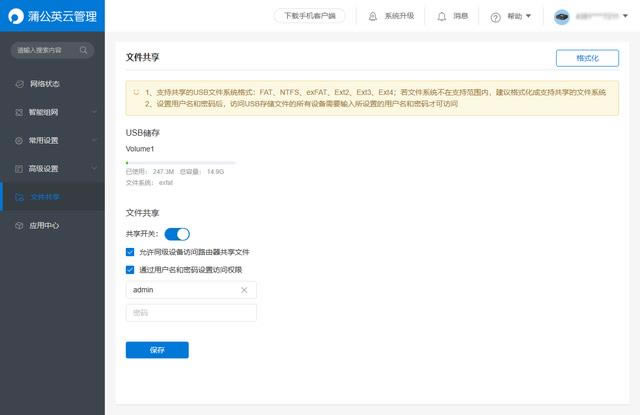The width and height of the screenshot is (640, 415).
Task: Click the 密码 password input field
Action: click(x=191, y=313)
